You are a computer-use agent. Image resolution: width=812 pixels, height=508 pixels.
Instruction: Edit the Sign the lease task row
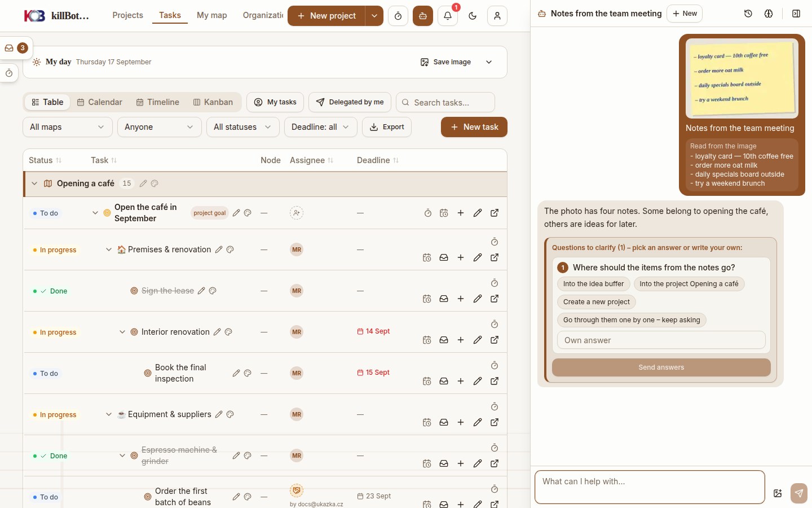tap(478, 299)
